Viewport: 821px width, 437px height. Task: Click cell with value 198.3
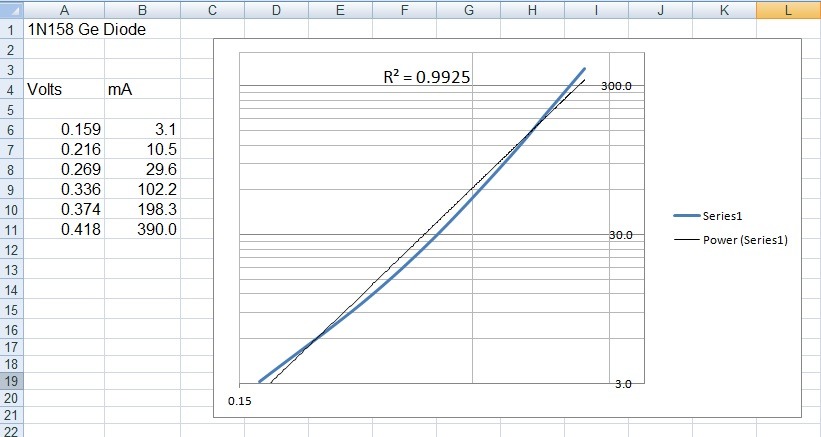point(142,209)
